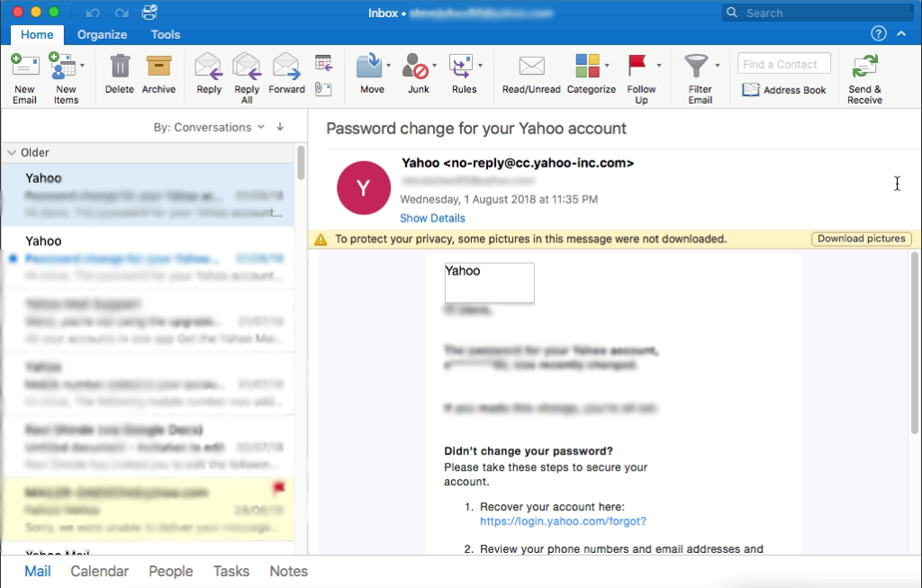Click the warning triangle in privacy bar
Screen dimensions: 922x588
click(321, 240)
